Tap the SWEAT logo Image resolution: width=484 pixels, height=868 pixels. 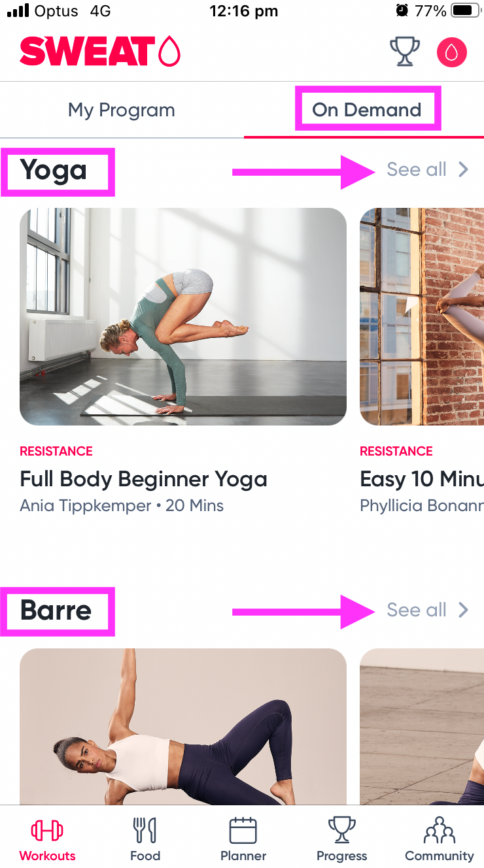100,51
